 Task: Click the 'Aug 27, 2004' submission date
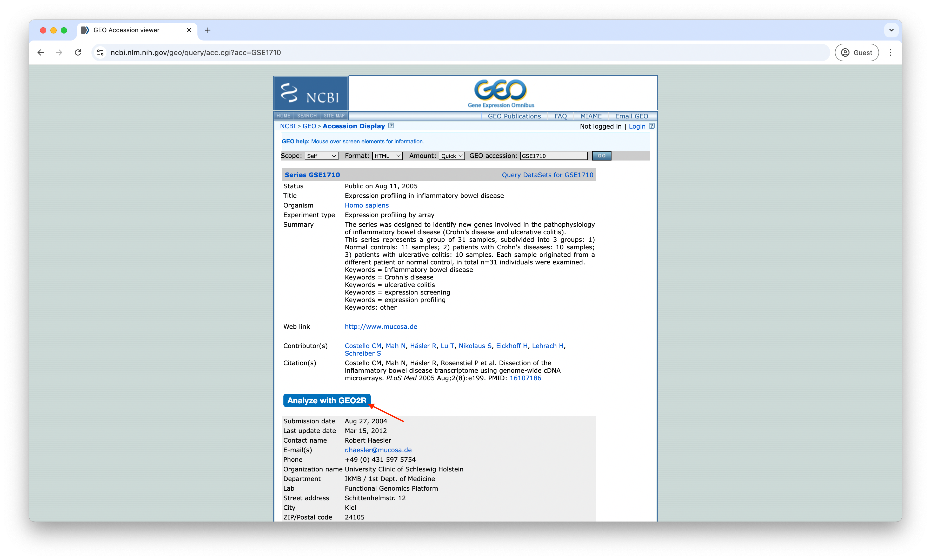tap(366, 421)
